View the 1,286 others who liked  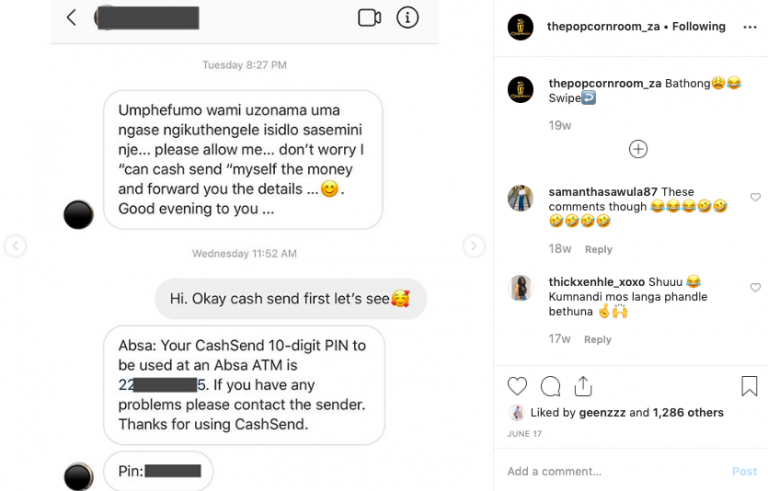coord(689,412)
